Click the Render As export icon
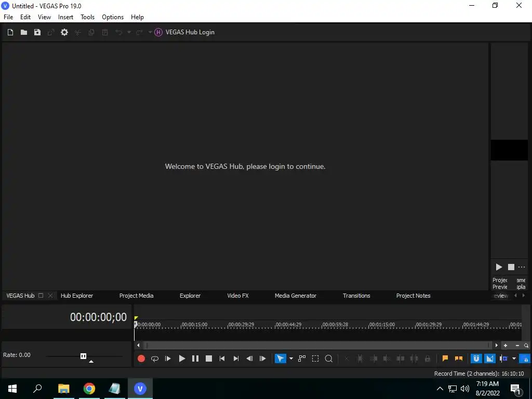 coord(51,32)
